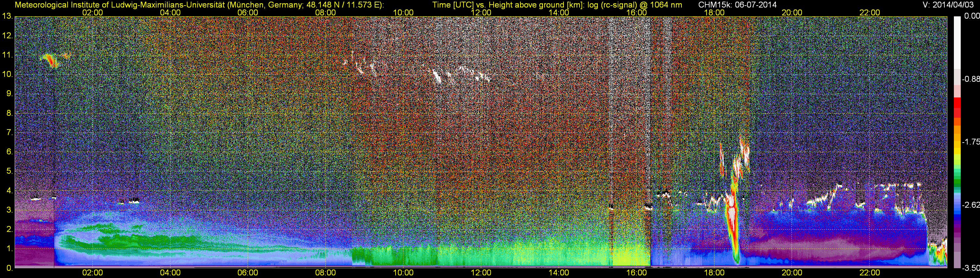Click the white top band of the color scale
Screen dimensions: 980x278
[957, 43]
